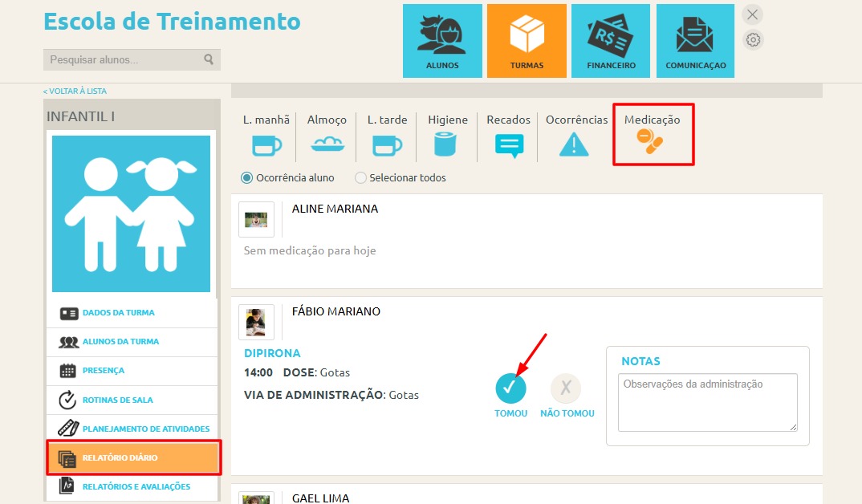Select the L. manhã cup icon
The width and height of the screenshot is (862, 504).
266,145
